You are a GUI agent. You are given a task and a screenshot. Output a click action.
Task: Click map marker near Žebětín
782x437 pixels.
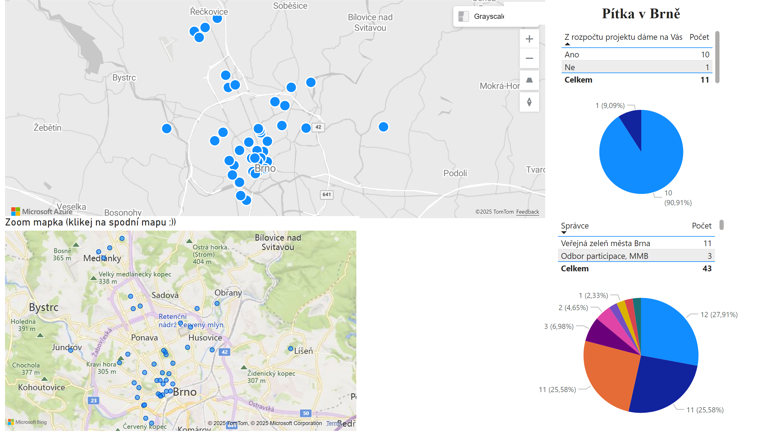pyautogui.click(x=167, y=128)
